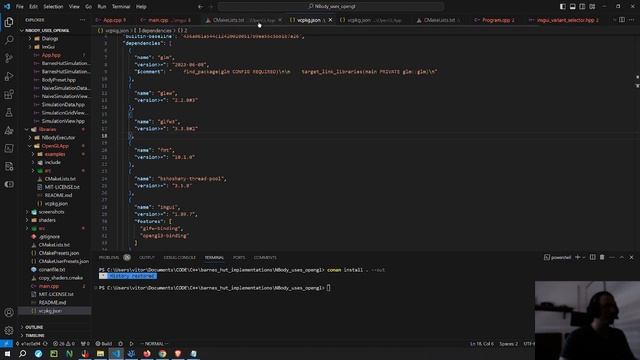Open conanfile.txt in the explorer
Image resolution: width=640 pixels, height=360 pixels.
52,269
